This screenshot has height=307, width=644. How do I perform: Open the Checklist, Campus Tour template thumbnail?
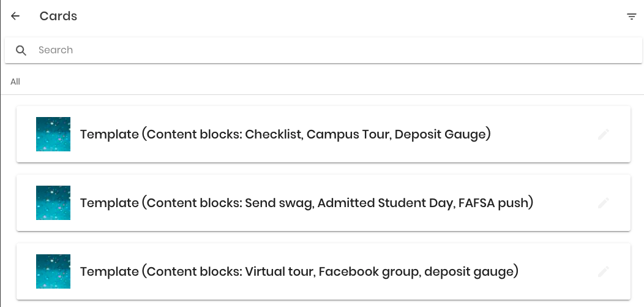[53, 134]
